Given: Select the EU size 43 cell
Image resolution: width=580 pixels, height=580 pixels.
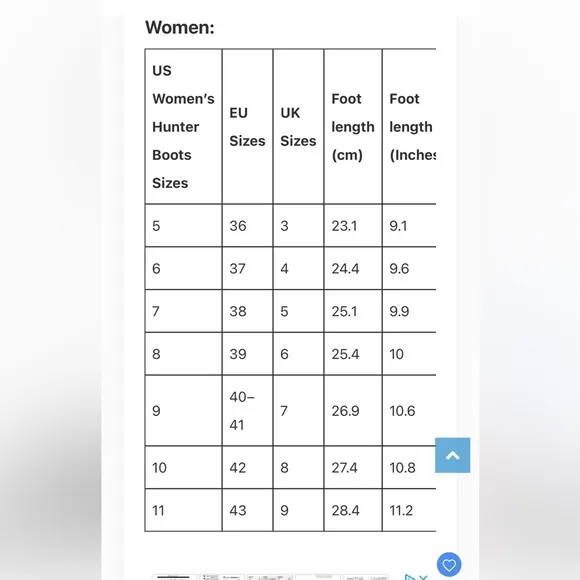Looking at the screenshot, I should tap(247, 510).
